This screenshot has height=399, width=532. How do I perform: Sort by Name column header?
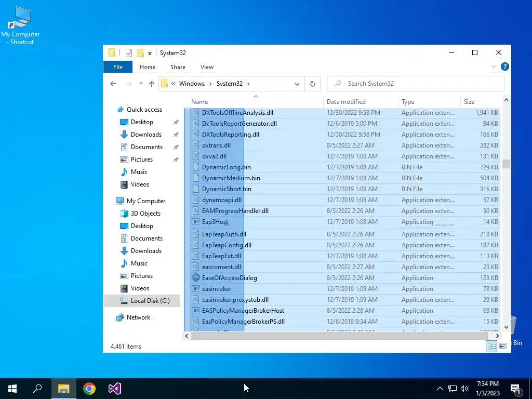tap(254, 102)
